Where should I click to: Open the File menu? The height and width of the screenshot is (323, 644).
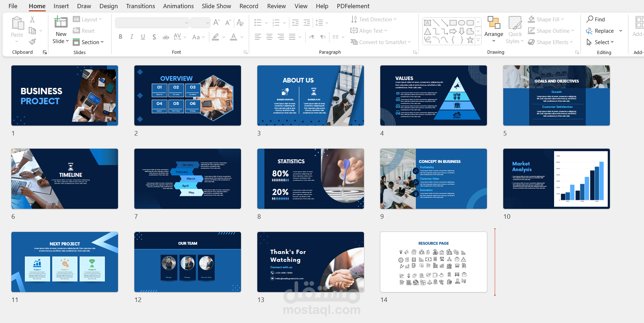[x=13, y=6]
